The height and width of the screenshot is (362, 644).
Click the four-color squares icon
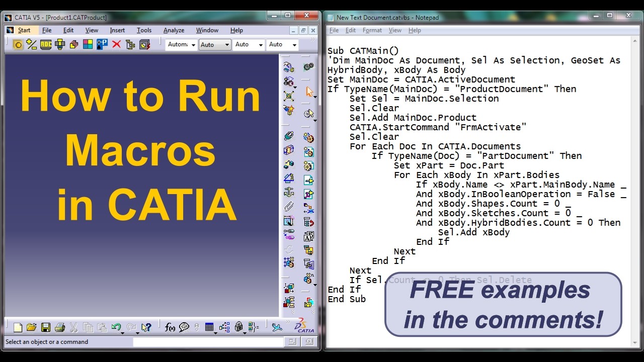pos(88,45)
